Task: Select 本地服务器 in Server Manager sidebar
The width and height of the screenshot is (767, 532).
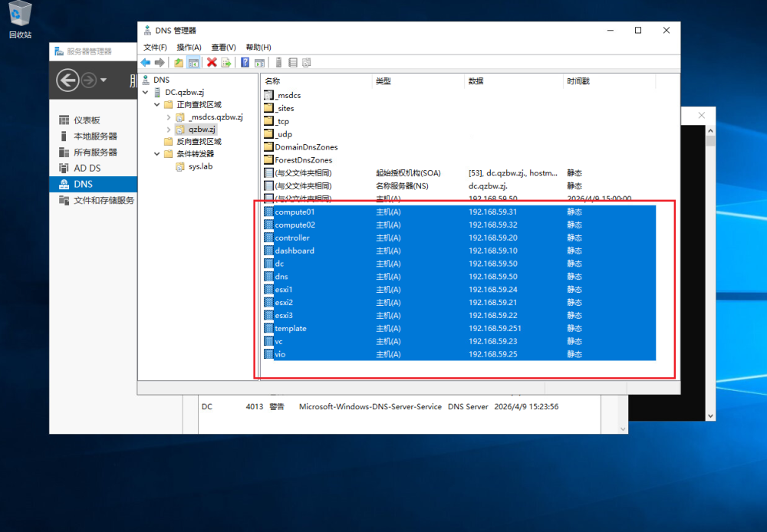Action: pos(95,136)
